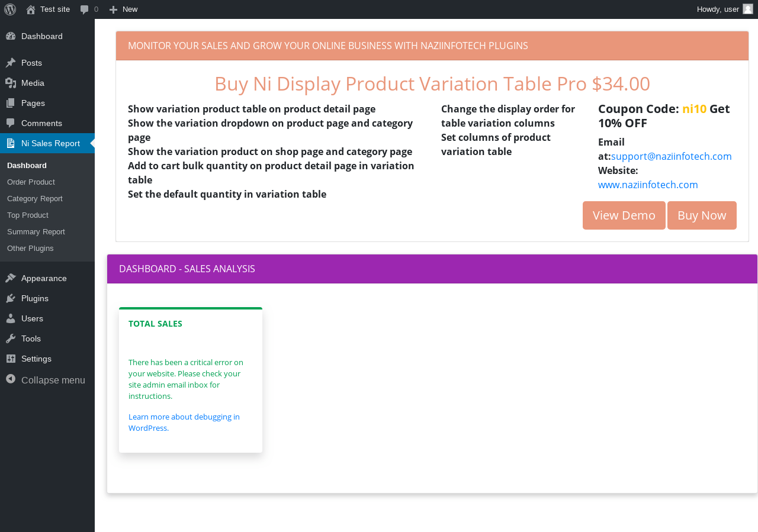The image size is (758, 532).
Task: Click the Ni Sales Report document icon
Action: click(x=11, y=143)
